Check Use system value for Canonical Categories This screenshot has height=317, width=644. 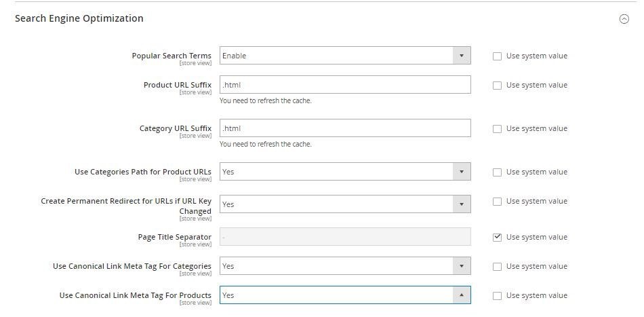point(497,267)
